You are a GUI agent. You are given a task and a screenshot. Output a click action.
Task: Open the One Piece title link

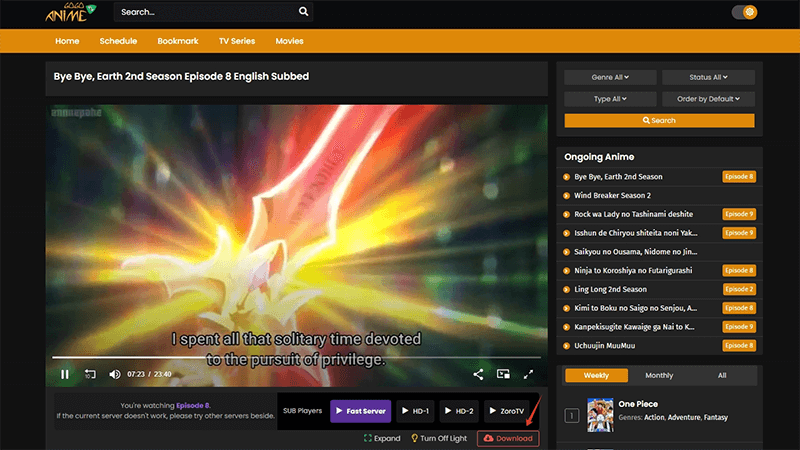638,404
